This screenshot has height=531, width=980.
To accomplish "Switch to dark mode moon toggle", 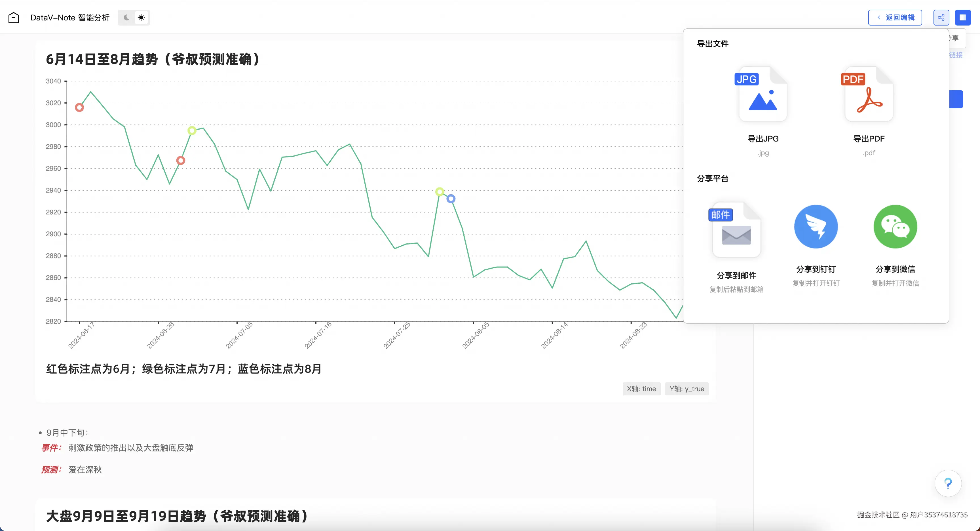I will coord(126,18).
